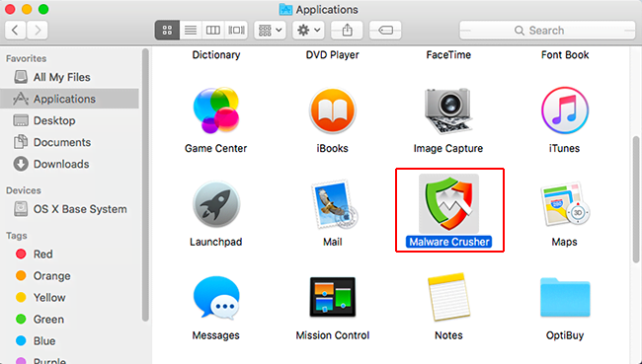This screenshot has height=364, width=642.
Task: Select the Launchpad rocket icon
Action: tap(215, 204)
